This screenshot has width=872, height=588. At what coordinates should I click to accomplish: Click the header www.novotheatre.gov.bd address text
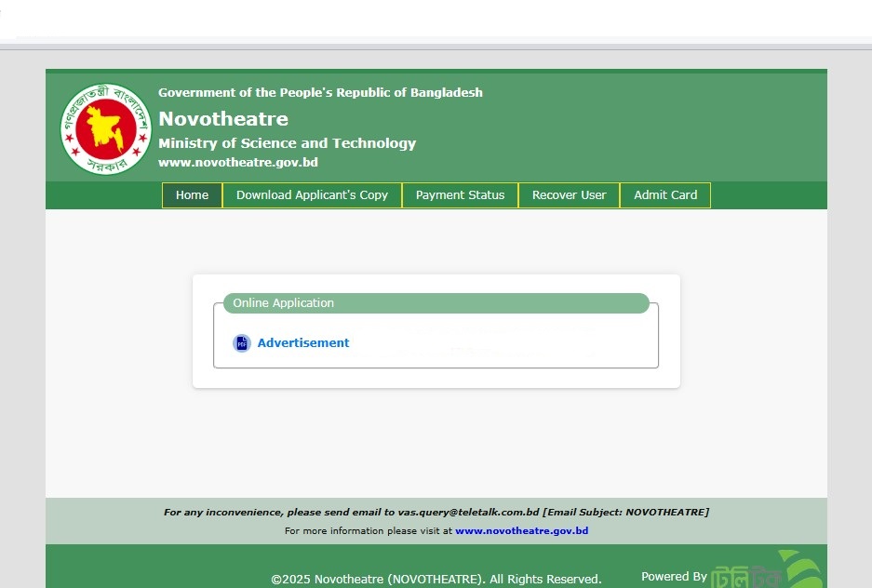coord(238,163)
